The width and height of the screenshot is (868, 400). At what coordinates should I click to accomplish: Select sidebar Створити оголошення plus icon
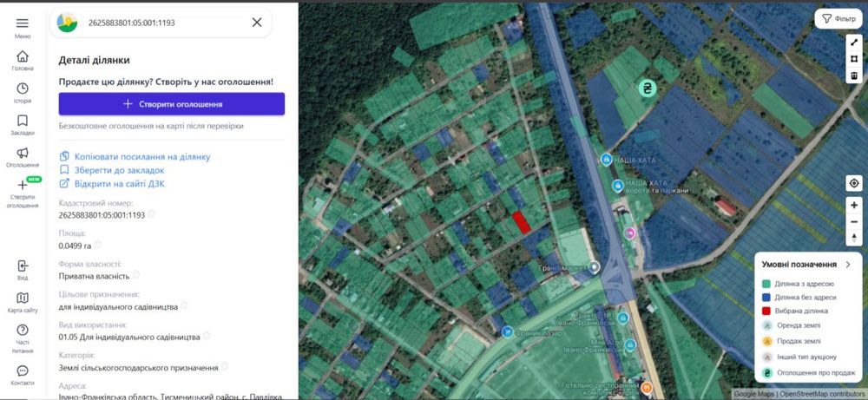(x=23, y=186)
